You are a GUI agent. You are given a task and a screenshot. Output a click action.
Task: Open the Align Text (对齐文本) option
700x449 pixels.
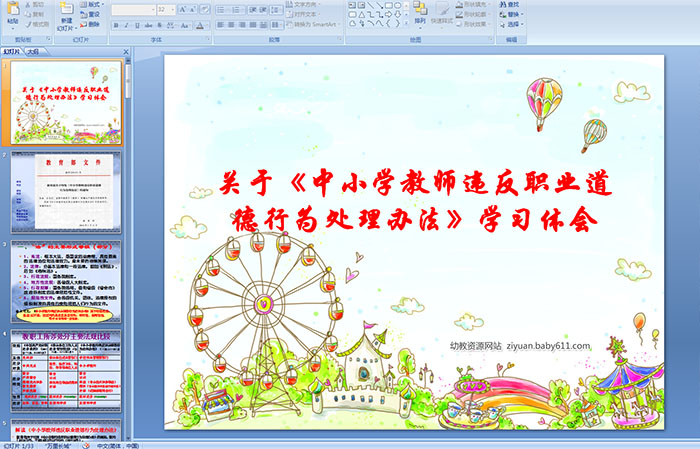click(304, 14)
